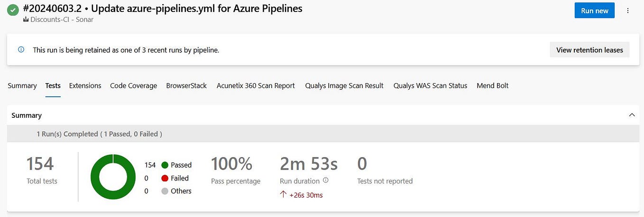The width and height of the screenshot is (644, 217).
Task: Click the red Failed legend dot
Action: pyautogui.click(x=165, y=178)
